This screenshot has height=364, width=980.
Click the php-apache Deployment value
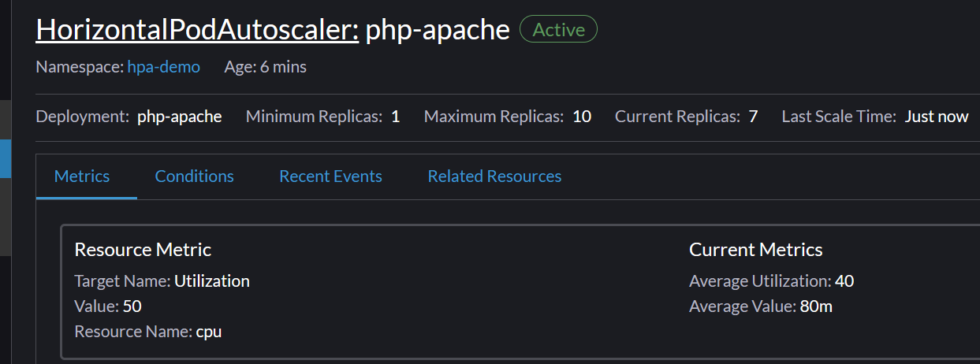[179, 117]
